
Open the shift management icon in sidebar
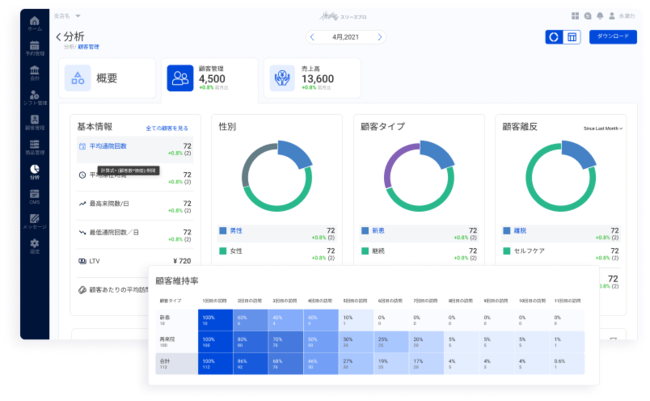pos(34,95)
